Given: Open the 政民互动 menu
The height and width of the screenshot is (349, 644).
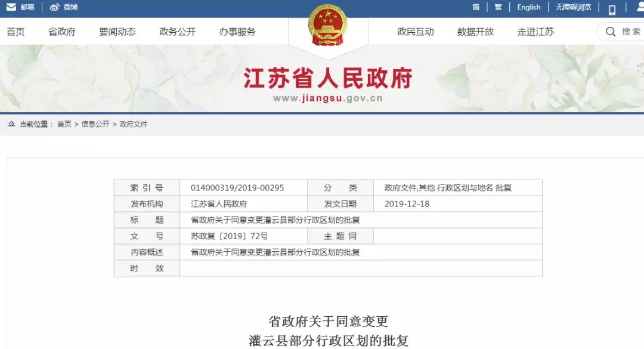Looking at the screenshot, I should click(416, 32).
